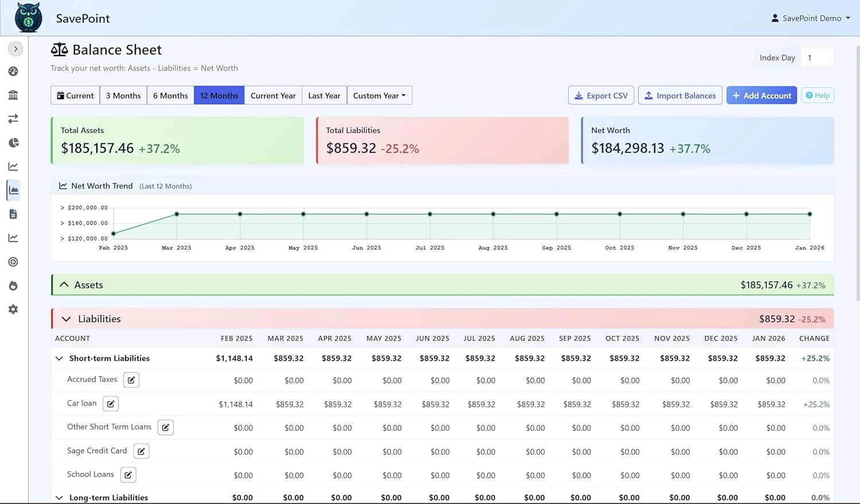Viewport: 860px width, 504px height.
Task: Open the bank accounts icon in sidebar
Action: pos(13,95)
